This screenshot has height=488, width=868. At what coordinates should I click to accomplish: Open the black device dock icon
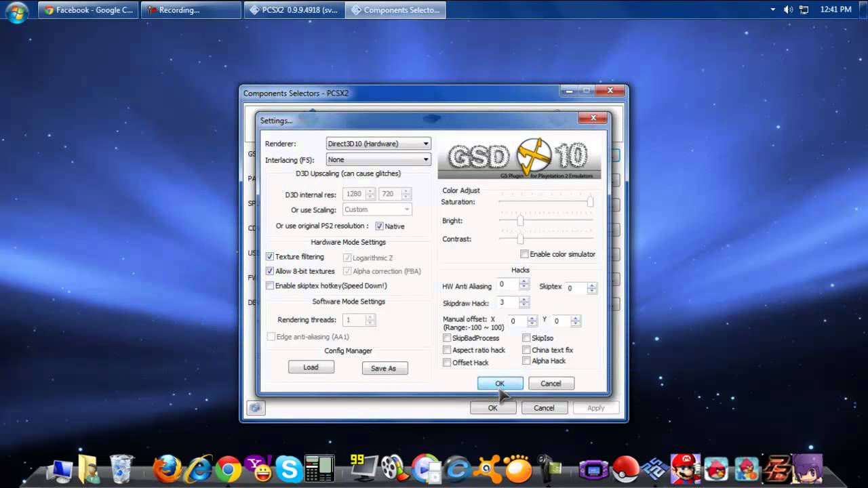click(549, 469)
